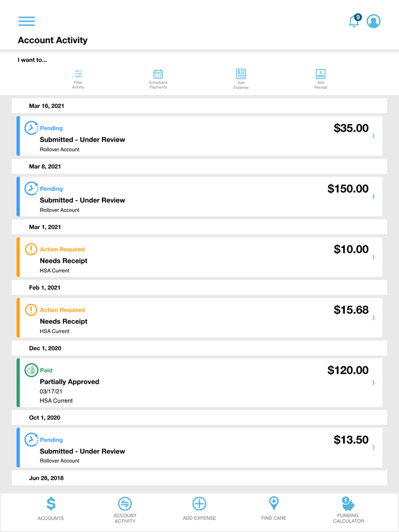Select the Needs Receipt entry under Mar 1, 2021
The image size is (399, 532).
(x=199, y=256)
